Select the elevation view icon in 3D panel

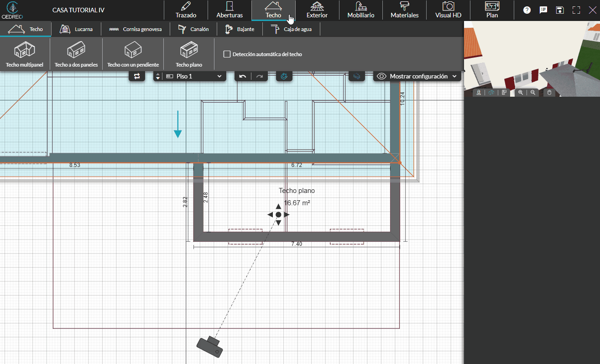(x=504, y=92)
